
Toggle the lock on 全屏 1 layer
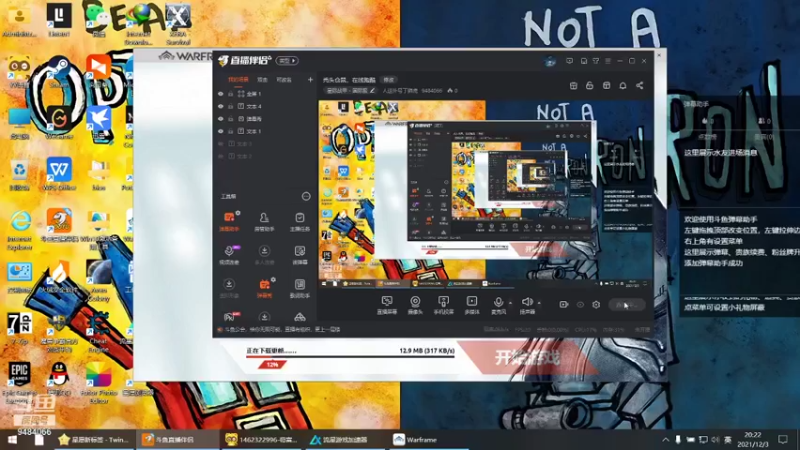231,94
